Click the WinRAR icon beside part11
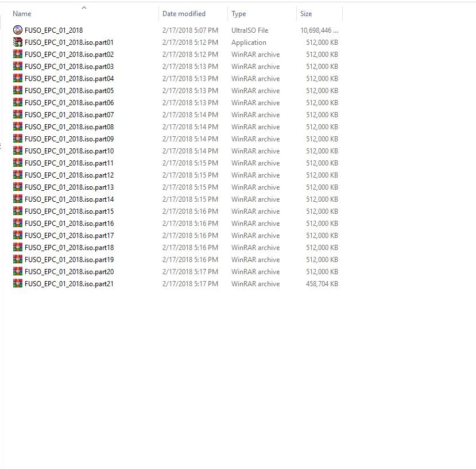 click(18, 163)
